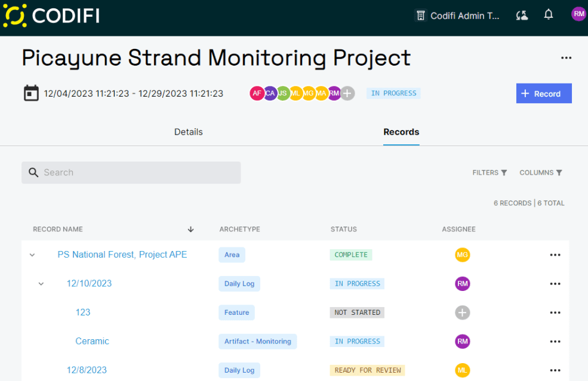
Task: Toggle the sort arrow on Record Name
Action: (190, 230)
